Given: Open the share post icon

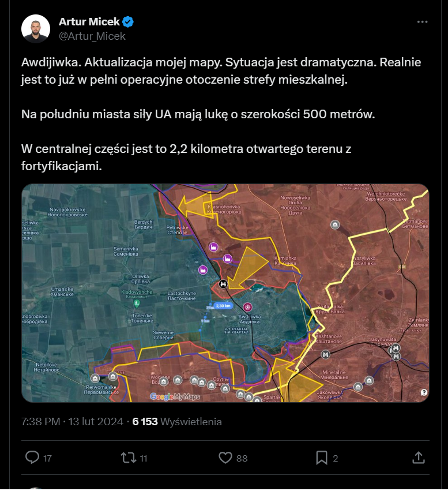Looking at the screenshot, I should [419, 458].
